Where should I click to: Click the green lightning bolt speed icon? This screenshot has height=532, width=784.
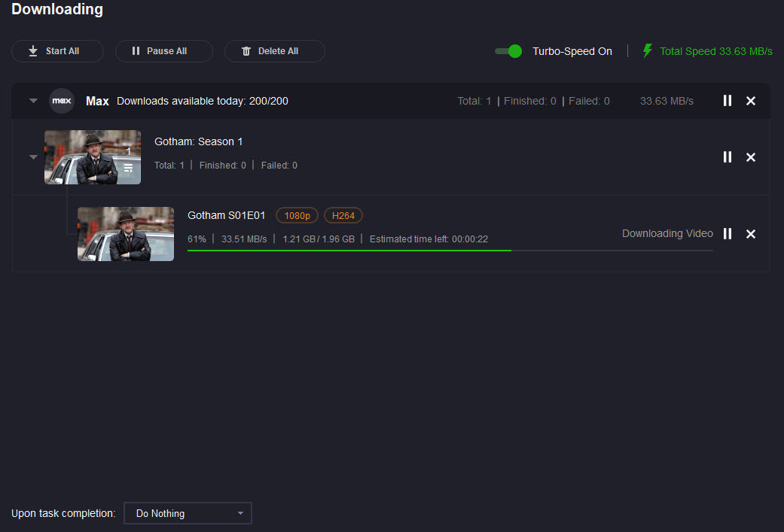click(x=647, y=51)
